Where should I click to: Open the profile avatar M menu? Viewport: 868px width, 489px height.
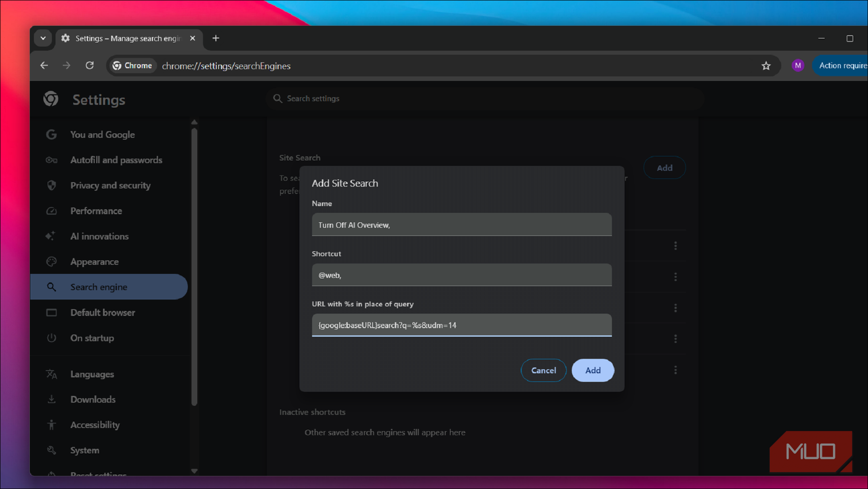[x=798, y=66]
